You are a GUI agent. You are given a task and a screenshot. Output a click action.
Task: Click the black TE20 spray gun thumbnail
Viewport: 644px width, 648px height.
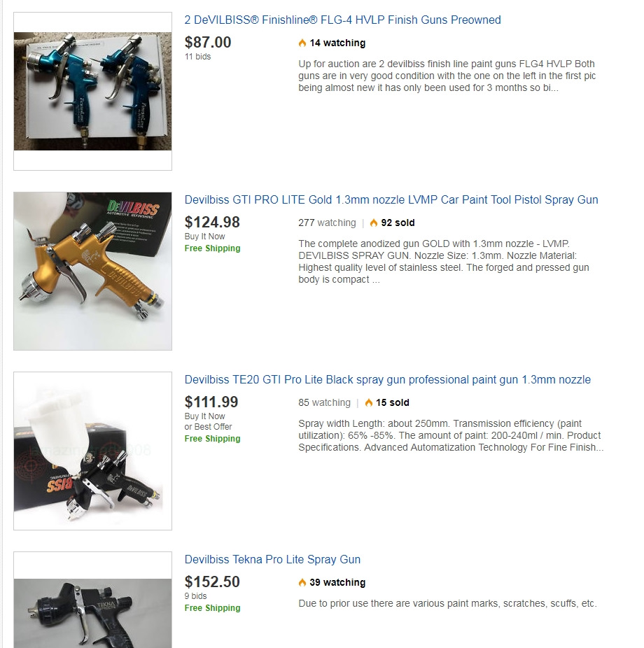coord(92,451)
